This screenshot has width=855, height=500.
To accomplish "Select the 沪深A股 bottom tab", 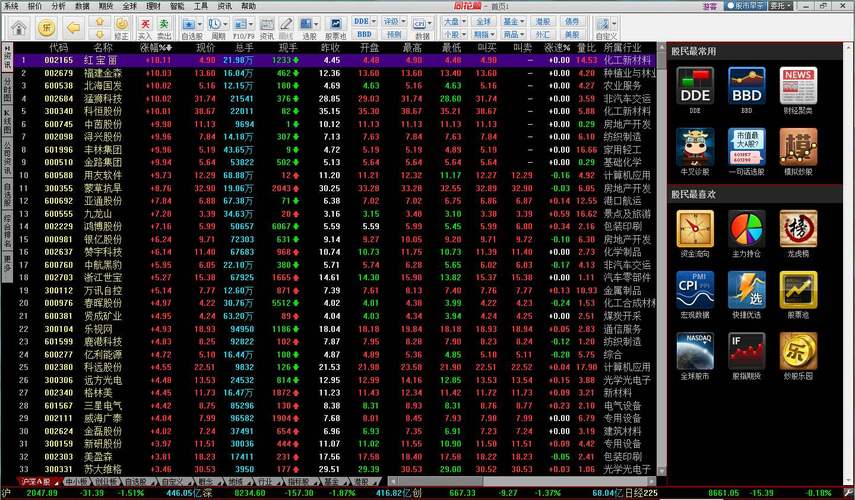I will [x=38, y=482].
